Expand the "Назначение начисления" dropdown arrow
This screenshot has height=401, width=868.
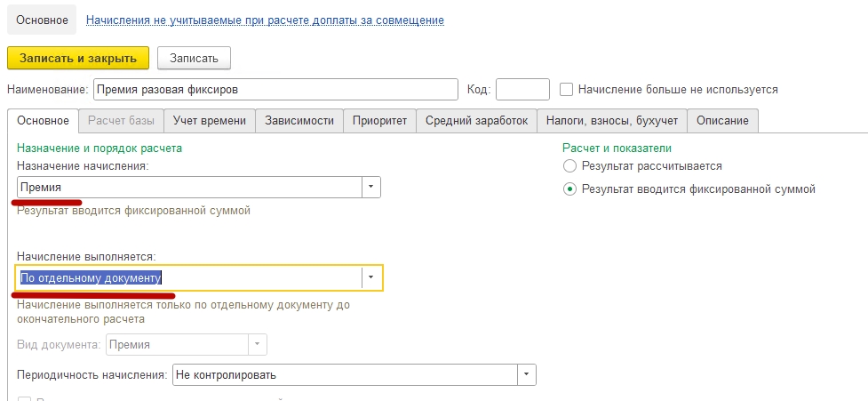click(371, 188)
